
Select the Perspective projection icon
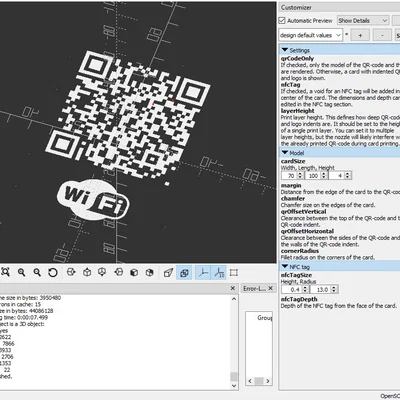[x=168, y=273]
